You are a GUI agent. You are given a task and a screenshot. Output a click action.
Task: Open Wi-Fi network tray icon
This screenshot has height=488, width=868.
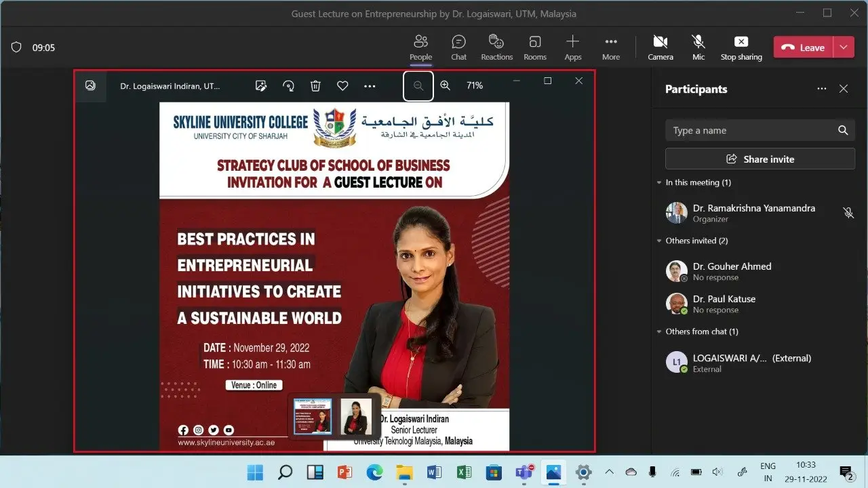(x=675, y=472)
